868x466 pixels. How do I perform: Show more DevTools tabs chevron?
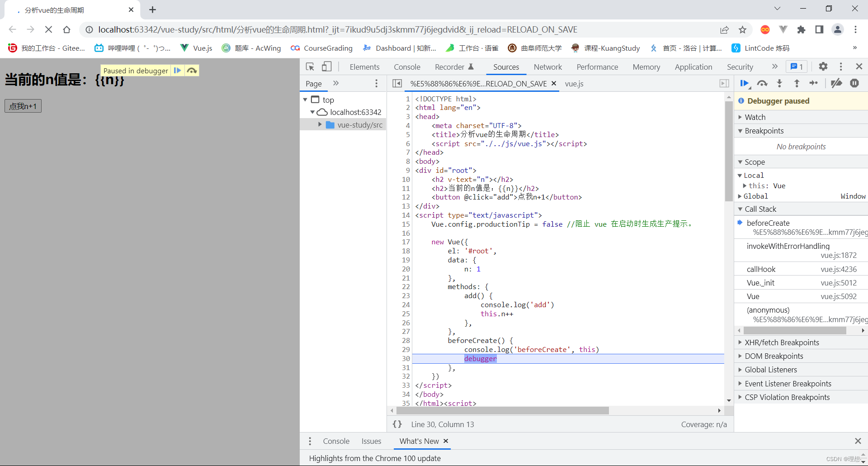tap(775, 67)
